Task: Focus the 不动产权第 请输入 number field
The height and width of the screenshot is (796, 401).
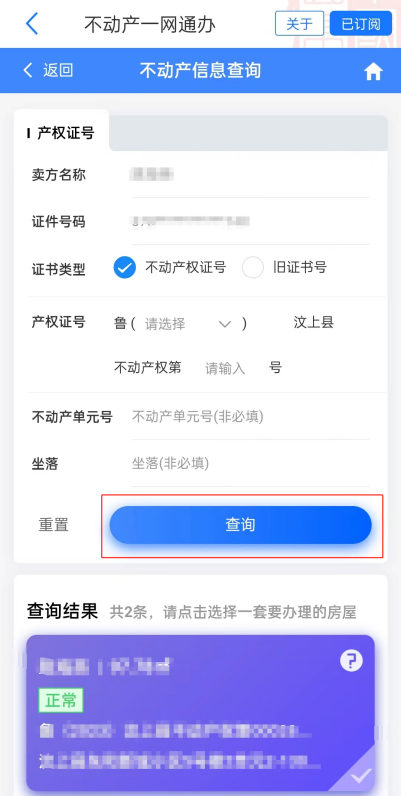Action: pyautogui.click(x=225, y=368)
